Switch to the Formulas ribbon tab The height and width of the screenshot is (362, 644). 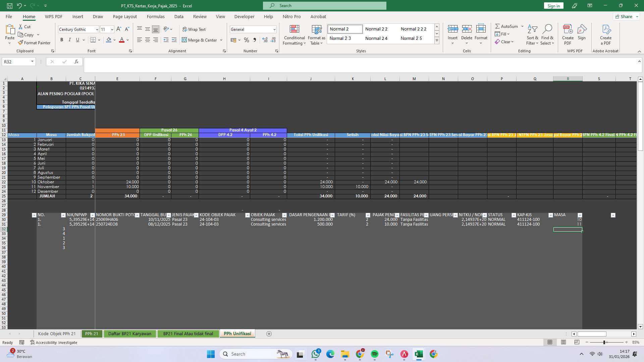click(156, 16)
